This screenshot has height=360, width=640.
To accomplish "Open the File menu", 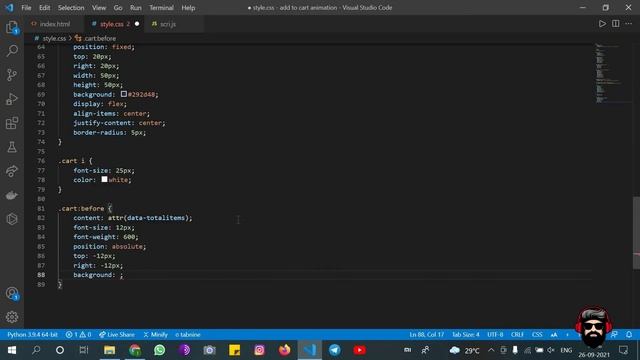I will click(26, 8).
